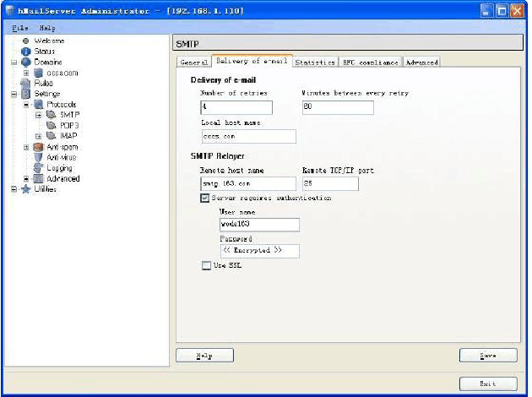This screenshot has height=397, width=532.
Task: Switch to the Statistics tab
Action: [315, 62]
